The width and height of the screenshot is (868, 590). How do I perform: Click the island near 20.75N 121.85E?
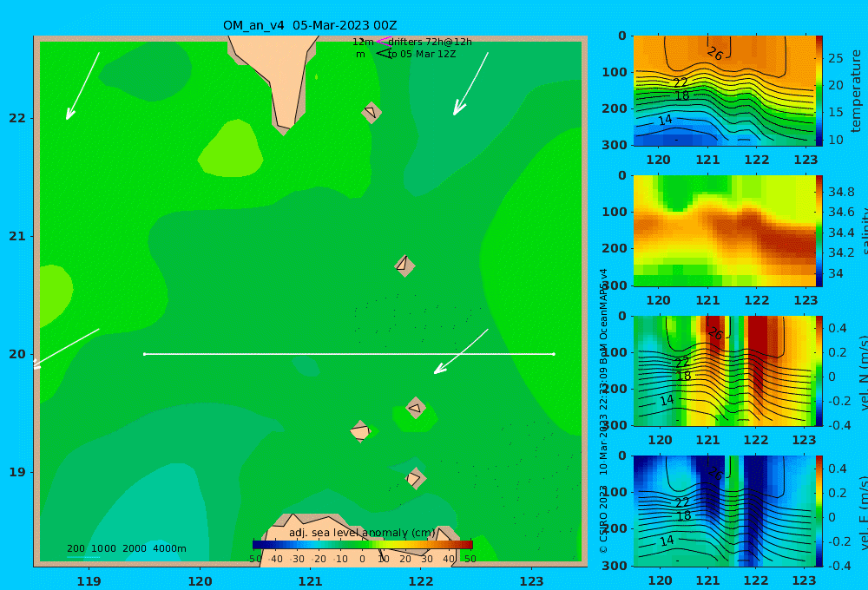pos(404,265)
